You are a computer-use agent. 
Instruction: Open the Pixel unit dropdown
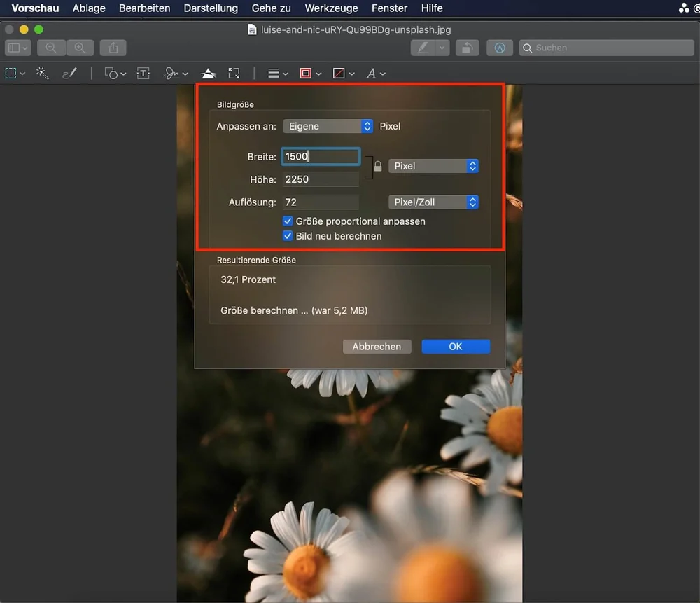[433, 166]
